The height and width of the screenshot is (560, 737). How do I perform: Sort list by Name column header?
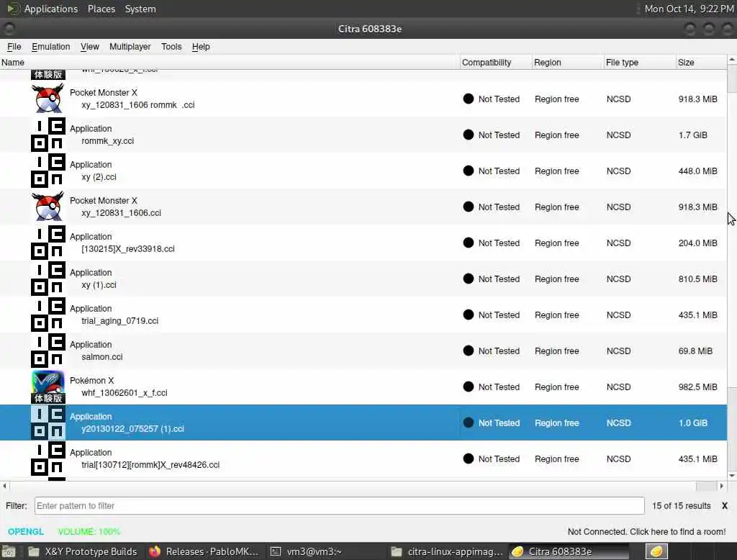click(x=230, y=62)
